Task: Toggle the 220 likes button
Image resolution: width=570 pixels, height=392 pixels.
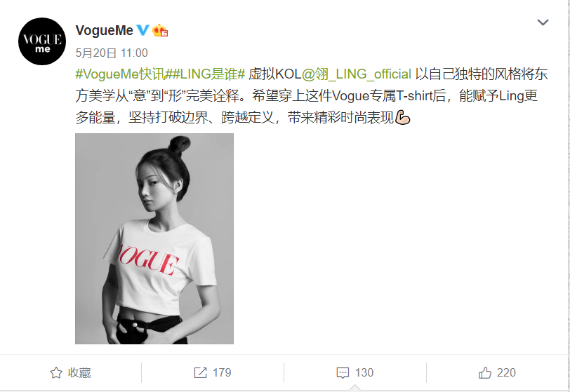Action: (497, 373)
